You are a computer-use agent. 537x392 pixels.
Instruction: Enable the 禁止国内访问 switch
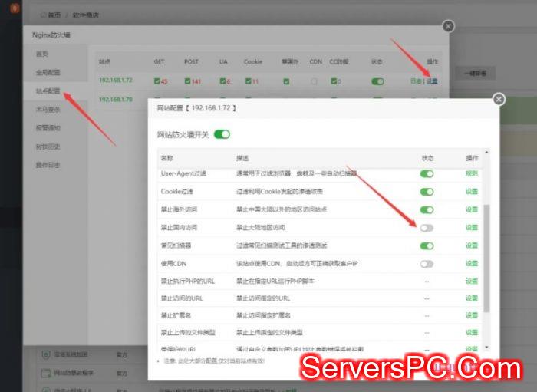[x=427, y=228]
